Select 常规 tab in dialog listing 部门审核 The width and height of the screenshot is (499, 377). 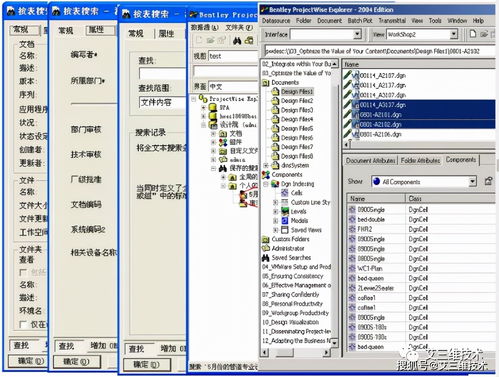tap(66, 31)
